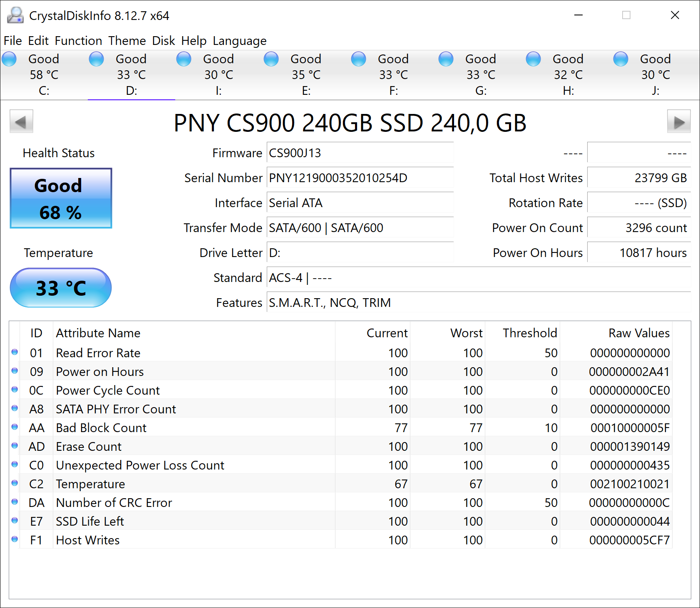Image resolution: width=700 pixels, height=608 pixels.
Task: Open the Language menu
Action: [239, 41]
